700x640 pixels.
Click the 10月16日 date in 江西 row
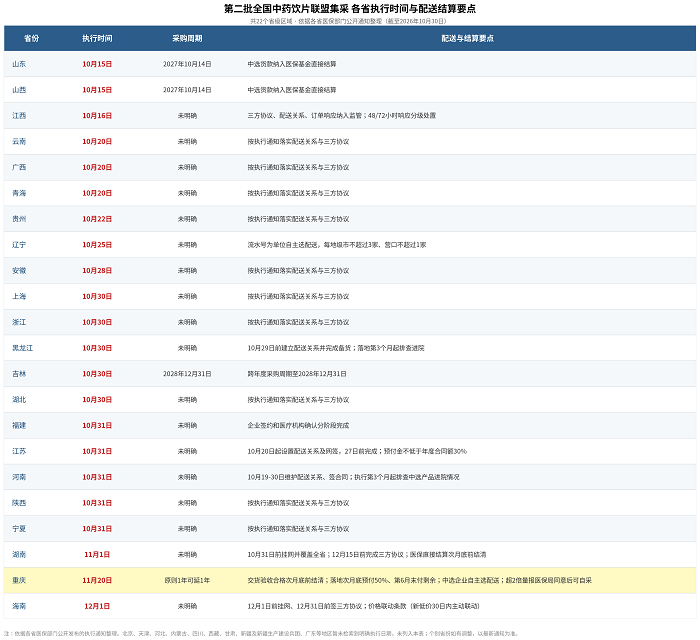point(97,116)
